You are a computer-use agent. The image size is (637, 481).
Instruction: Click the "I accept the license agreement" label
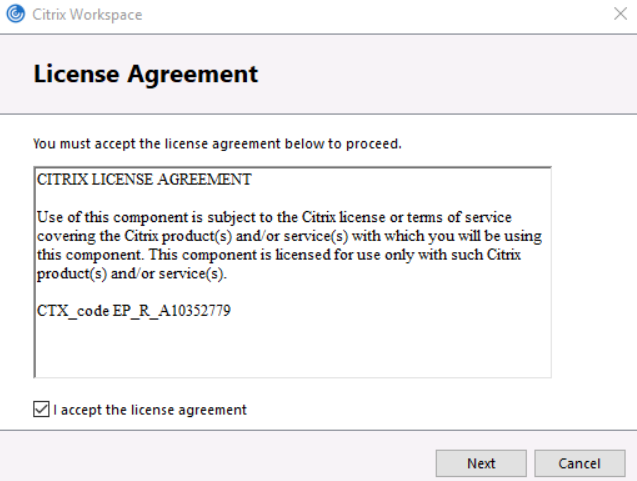(x=150, y=409)
